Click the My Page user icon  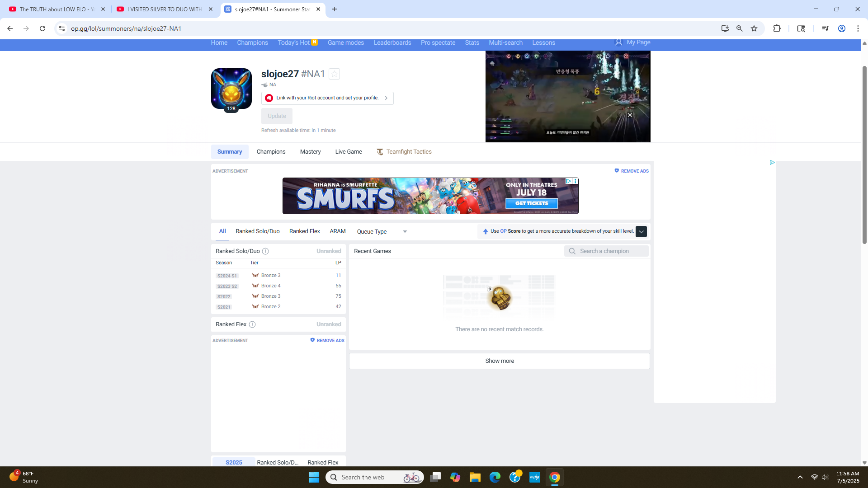[618, 42]
